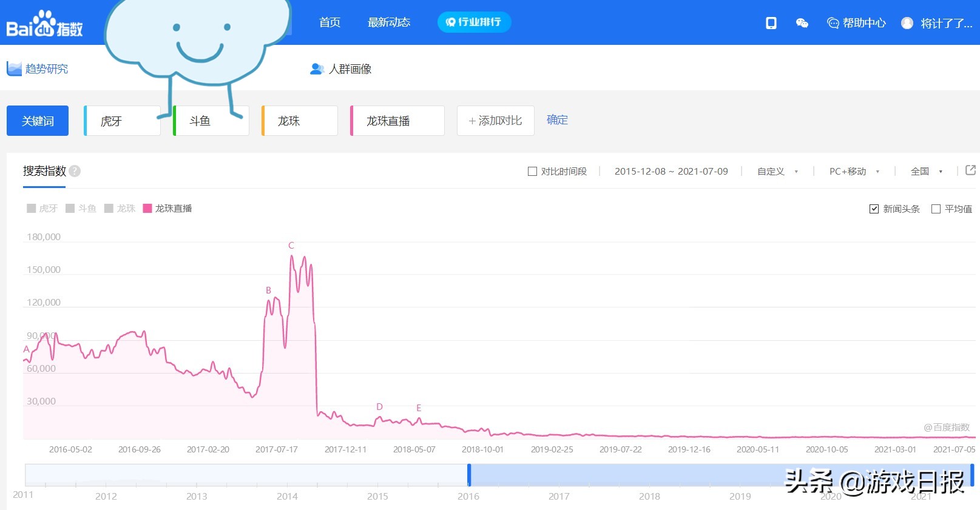Click news marker A on chart
The height and width of the screenshot is (510, 980).
26,349
